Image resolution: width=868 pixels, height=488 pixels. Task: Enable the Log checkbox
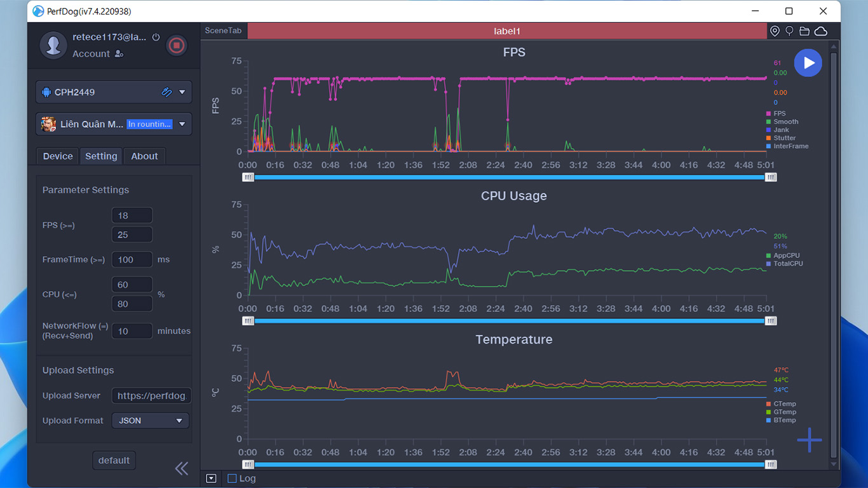point(232,478)
